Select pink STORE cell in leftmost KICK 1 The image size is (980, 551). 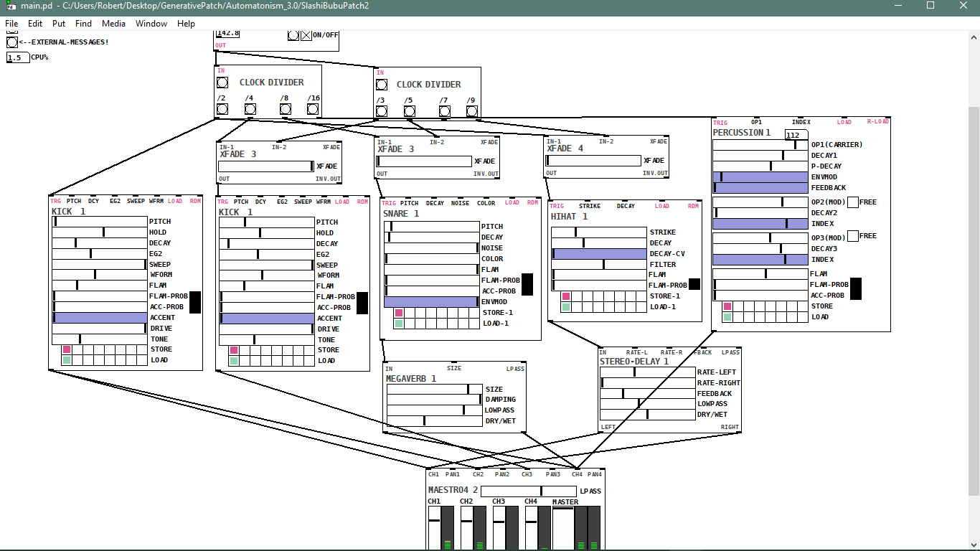[x=67, y=349]
